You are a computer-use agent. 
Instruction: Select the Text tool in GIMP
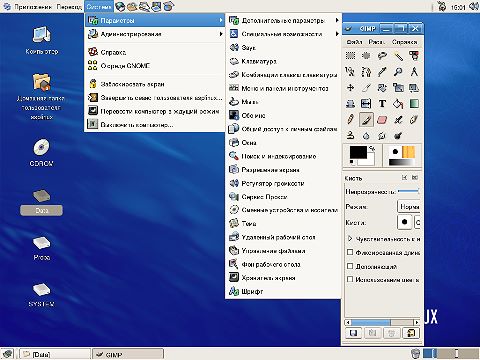382,104
